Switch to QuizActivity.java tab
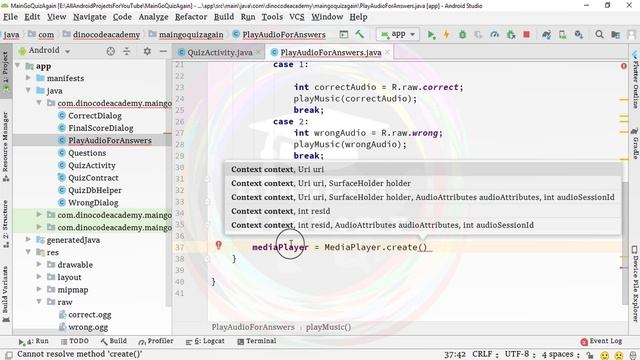This screenshot has height=360, width=640. pyautogui.click(x=220, y=52)
